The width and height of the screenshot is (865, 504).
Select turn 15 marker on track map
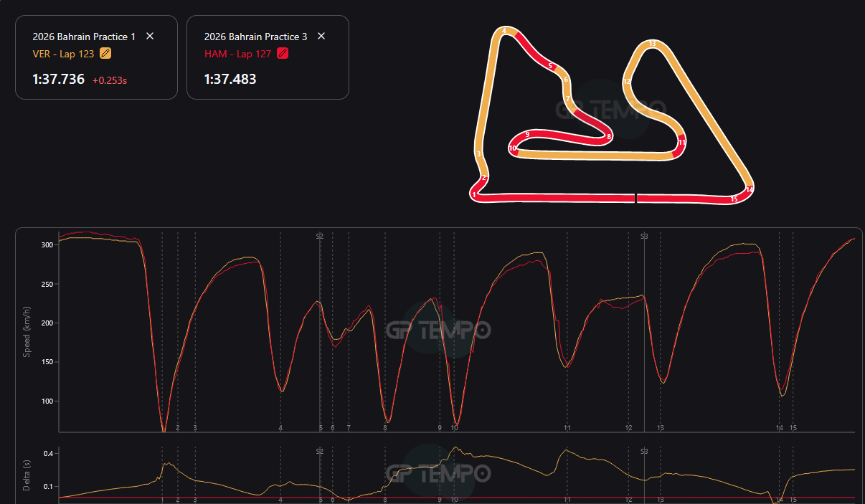coord(734,199)
